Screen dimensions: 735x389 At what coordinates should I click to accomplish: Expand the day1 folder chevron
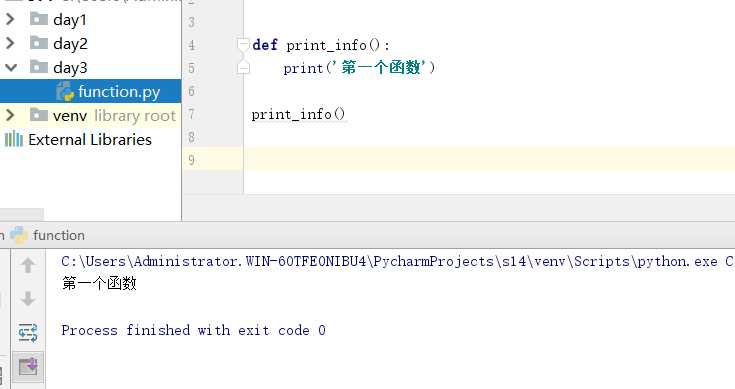click(x=10, y=19)
